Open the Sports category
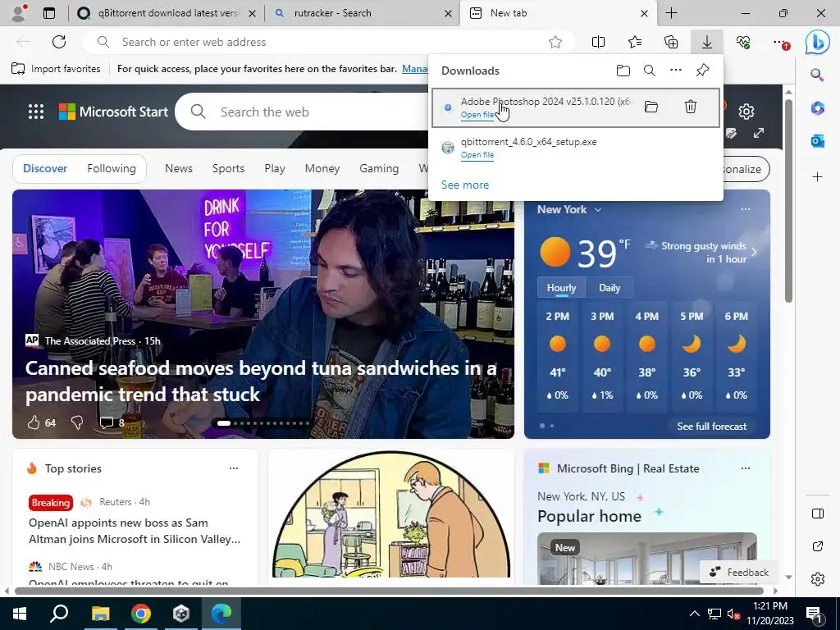 228,168
